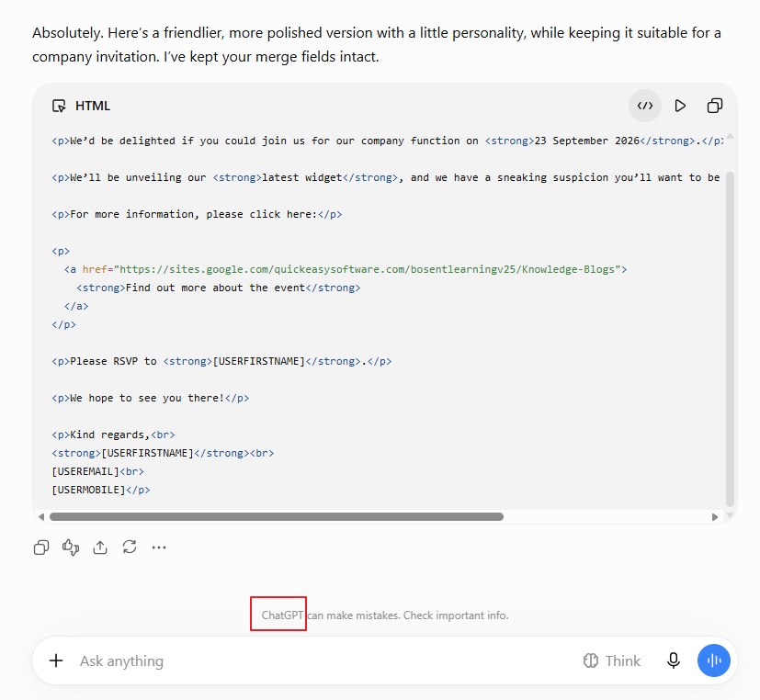Click the Kind regards, line in the code
This screenshot has height=700, width=760.
113,435
